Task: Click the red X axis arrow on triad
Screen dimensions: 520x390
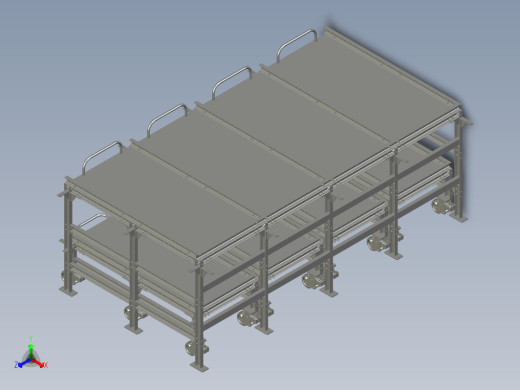Action: [x=39, y=363]
